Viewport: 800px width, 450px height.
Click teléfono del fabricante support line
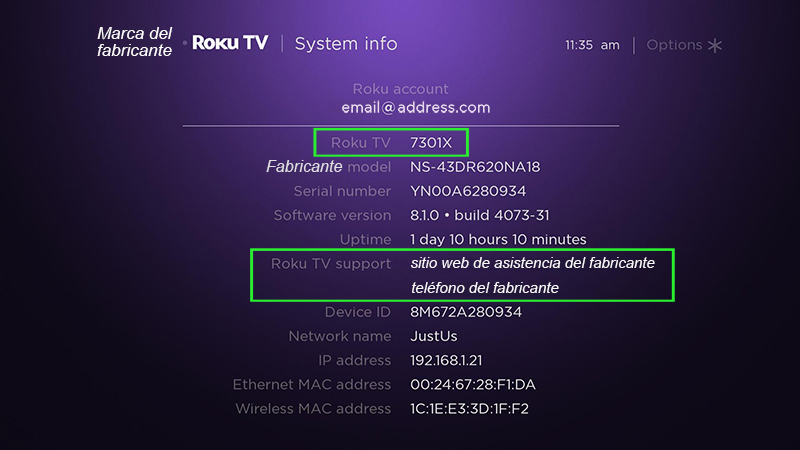coord(484,288)
